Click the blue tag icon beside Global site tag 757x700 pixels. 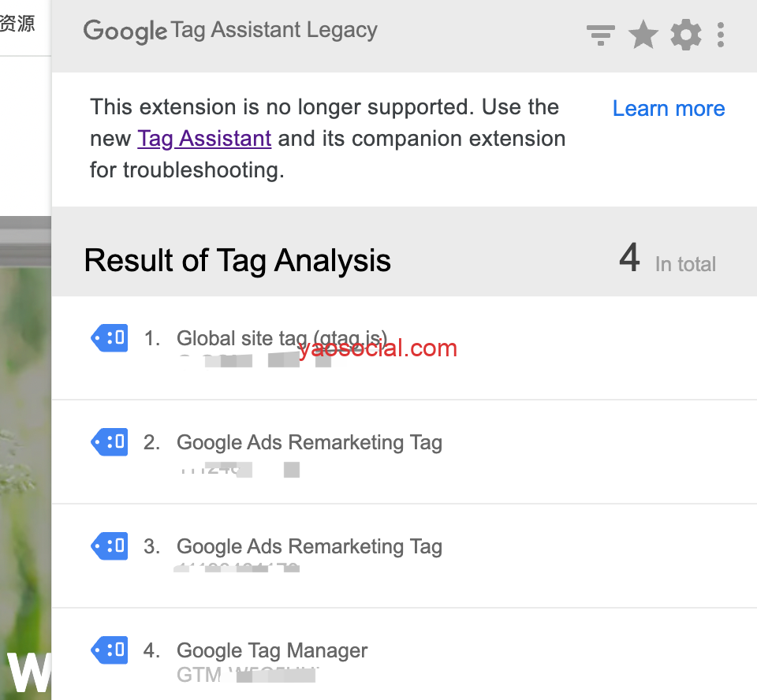click(x=110, y=338)
